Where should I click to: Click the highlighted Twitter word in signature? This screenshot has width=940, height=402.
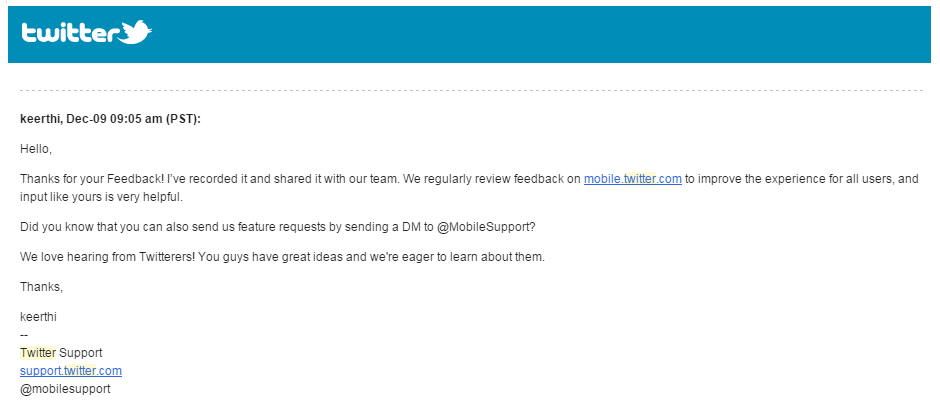click(x=38, y=352)
